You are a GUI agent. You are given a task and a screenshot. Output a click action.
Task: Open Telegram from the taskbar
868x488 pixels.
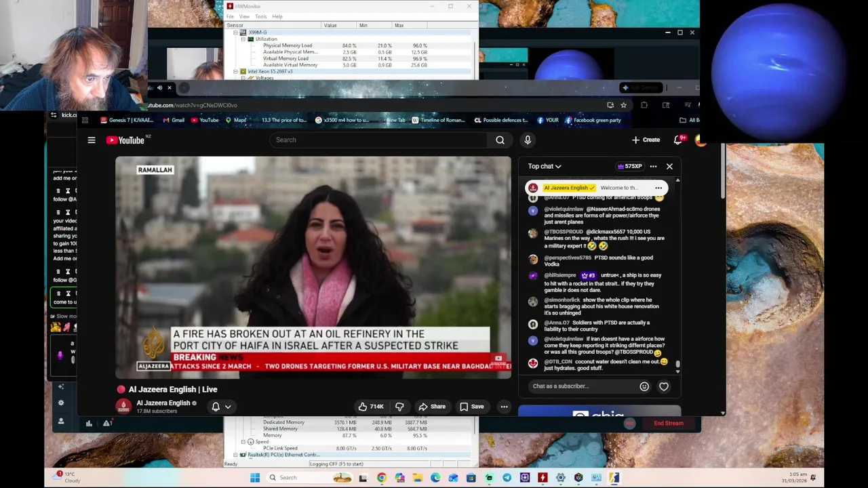click(x=507, y=478)
